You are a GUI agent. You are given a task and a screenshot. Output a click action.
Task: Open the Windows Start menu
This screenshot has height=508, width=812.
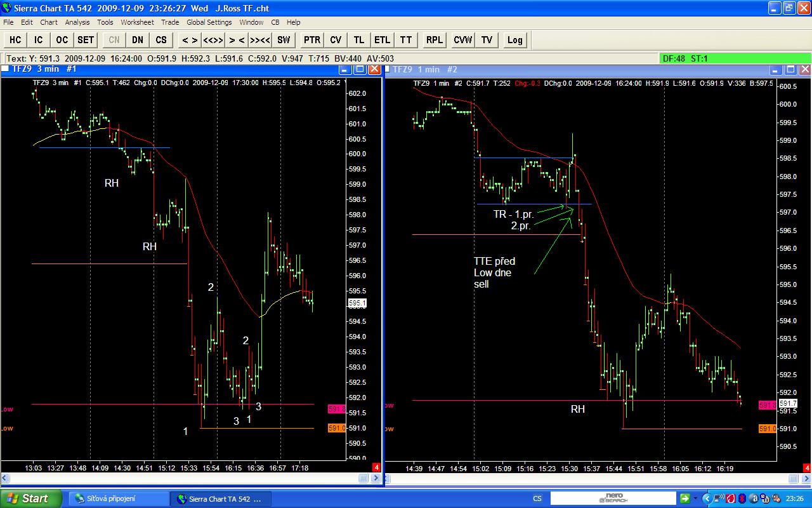point(31,498)
